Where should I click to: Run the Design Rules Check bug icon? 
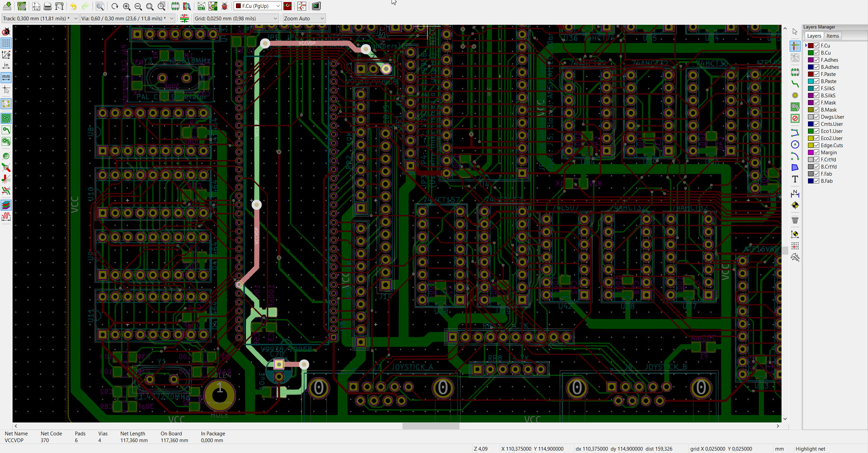click(224, 6)
